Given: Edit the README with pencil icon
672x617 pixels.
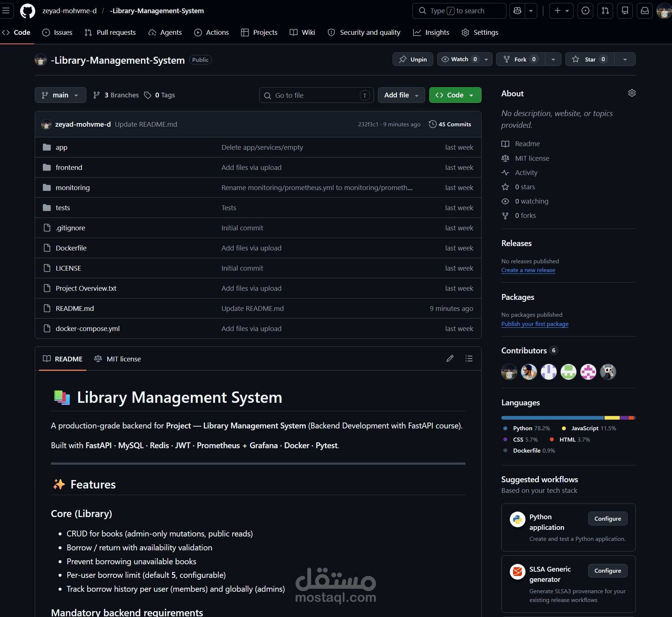Looking at the screenshot, I should point(450,358).
